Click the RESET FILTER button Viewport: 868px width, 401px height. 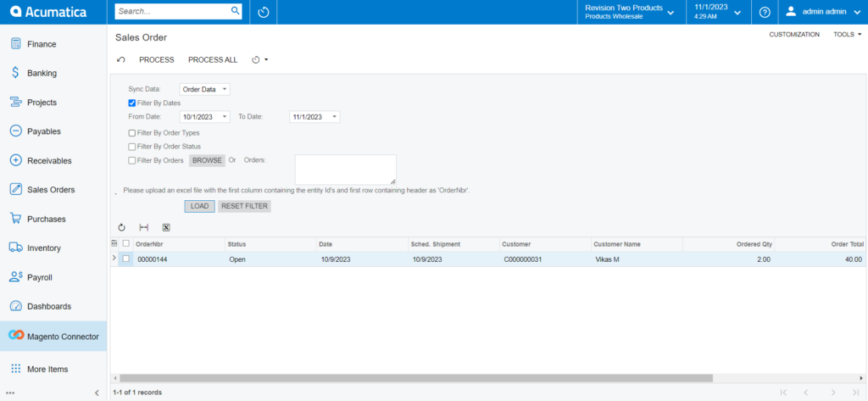click(x=244, y=206)
